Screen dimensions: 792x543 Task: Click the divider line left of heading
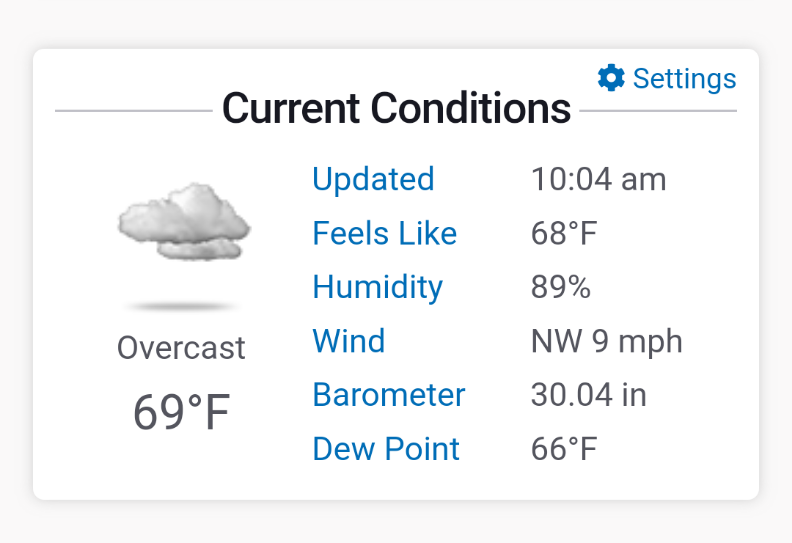click(x=134, y=111)
